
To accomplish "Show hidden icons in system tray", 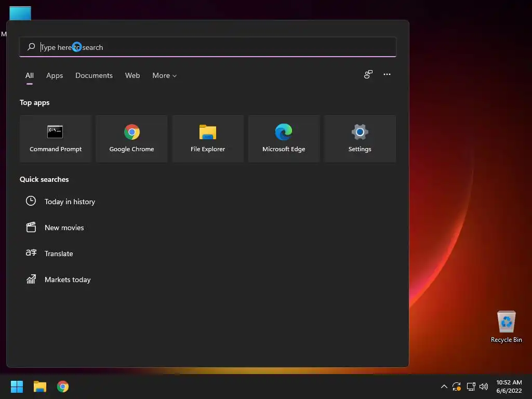I will point(444,387).
